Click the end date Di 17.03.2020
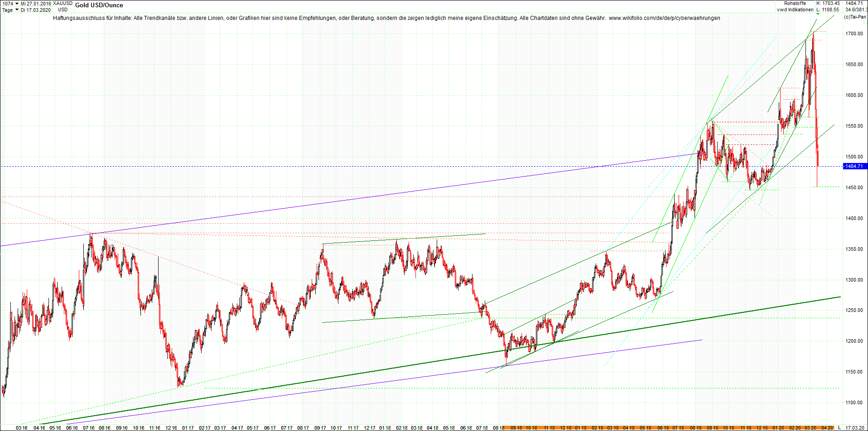Image resolution: width=868 pixels, height=431 pixels. 36,10
